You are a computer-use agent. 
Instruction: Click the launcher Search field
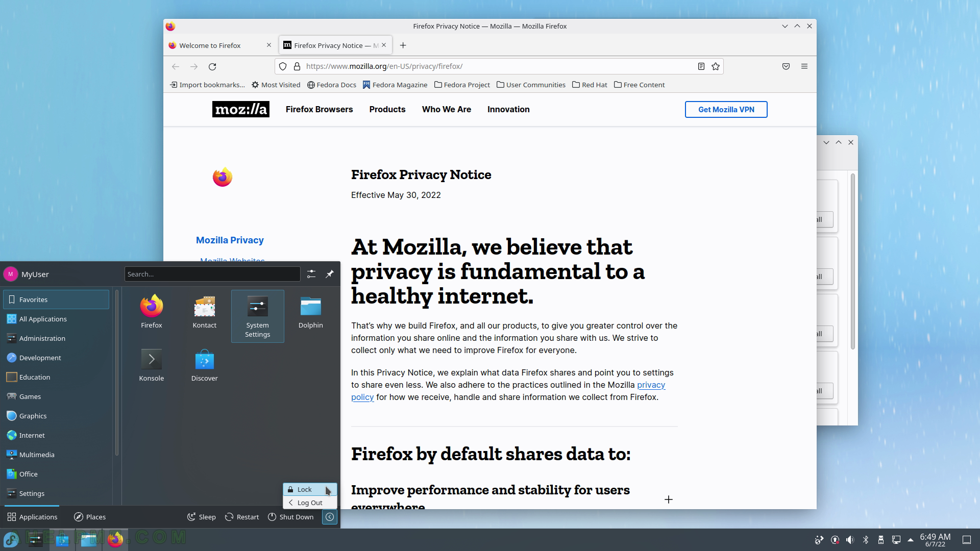click(x=212, y=274)
